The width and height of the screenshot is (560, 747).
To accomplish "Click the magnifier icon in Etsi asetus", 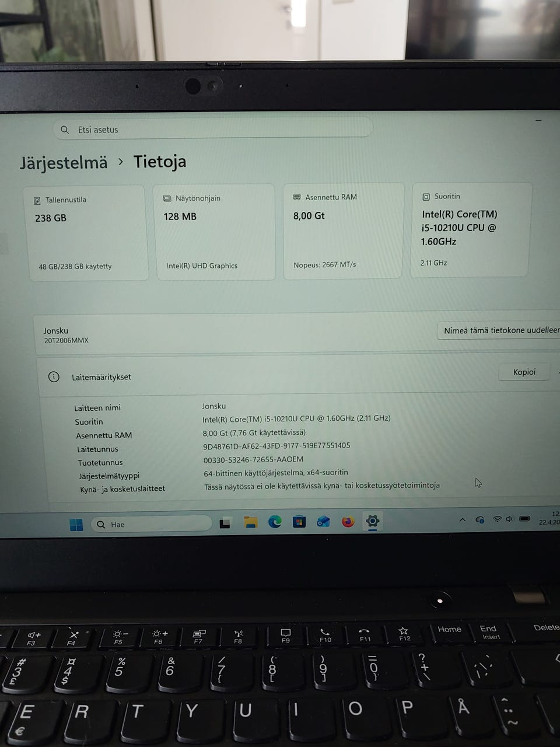I will coord(65,130).
